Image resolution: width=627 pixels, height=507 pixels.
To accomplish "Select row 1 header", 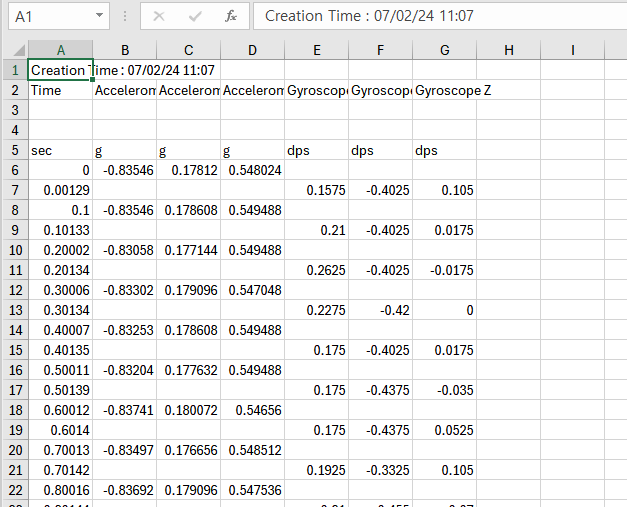I will click(15, 70).
